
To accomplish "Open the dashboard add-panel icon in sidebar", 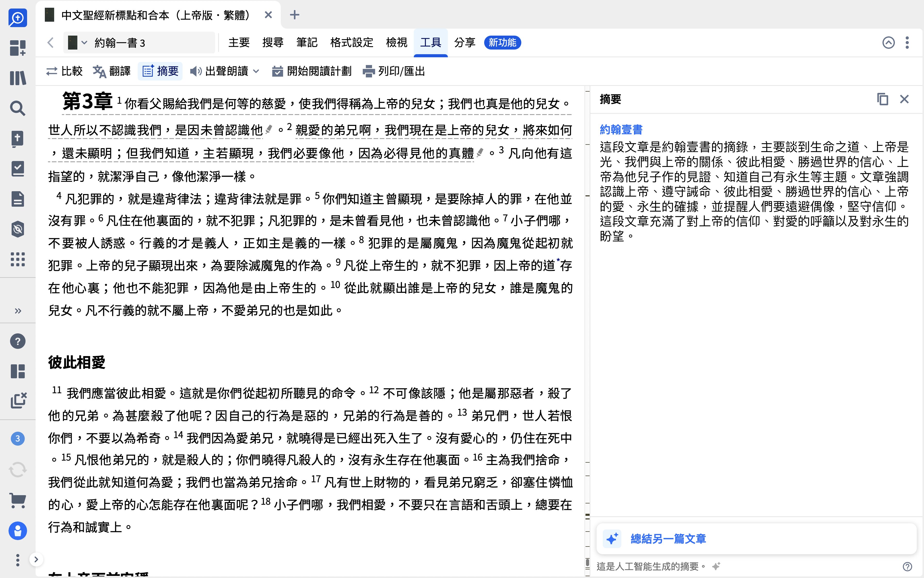I will [x=18, y=48].
